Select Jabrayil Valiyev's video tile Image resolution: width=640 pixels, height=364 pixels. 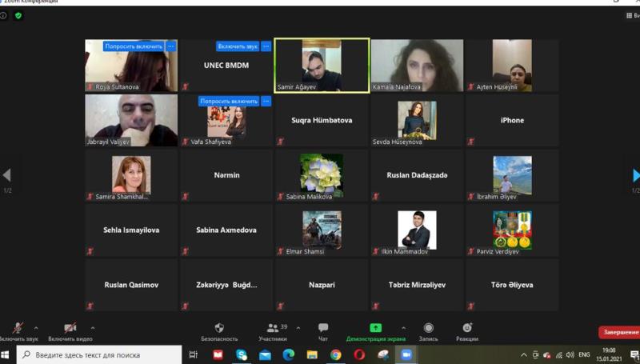click(x=131, y=120)
